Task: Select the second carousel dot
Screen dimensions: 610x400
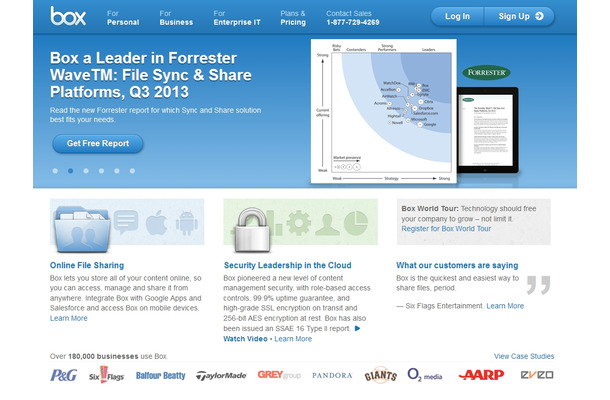Action: [70, 171]
